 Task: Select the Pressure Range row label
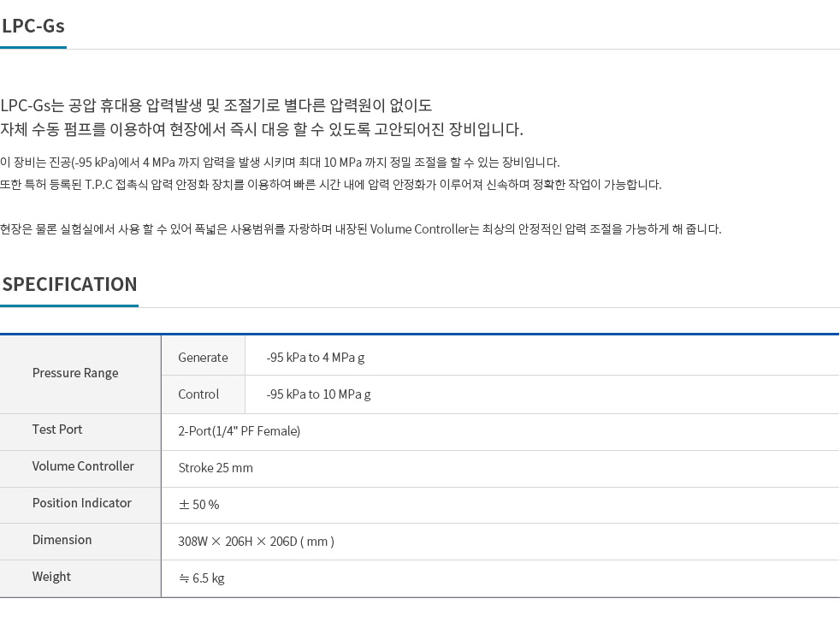click(x=75, y=373)
